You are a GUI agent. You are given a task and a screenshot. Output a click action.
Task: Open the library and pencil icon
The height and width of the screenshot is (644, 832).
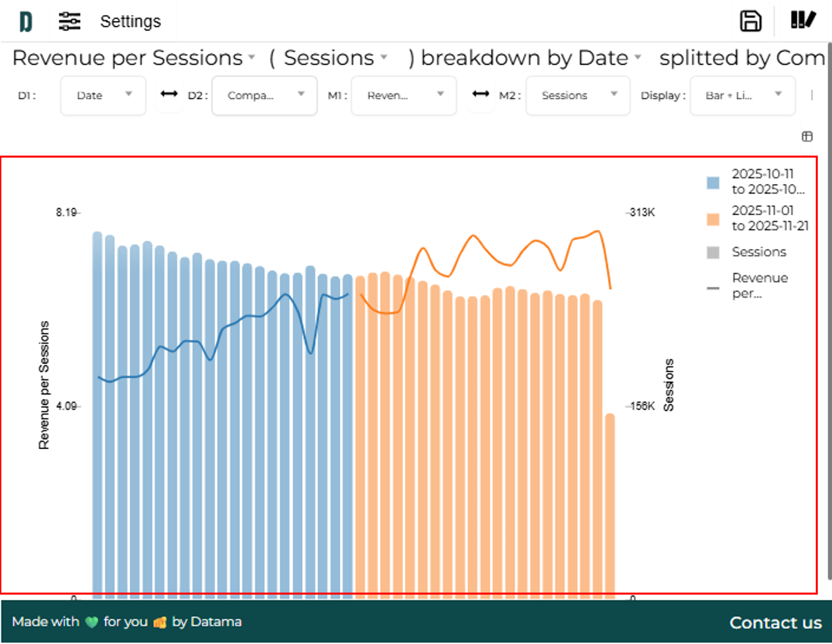tap(803, 21)
